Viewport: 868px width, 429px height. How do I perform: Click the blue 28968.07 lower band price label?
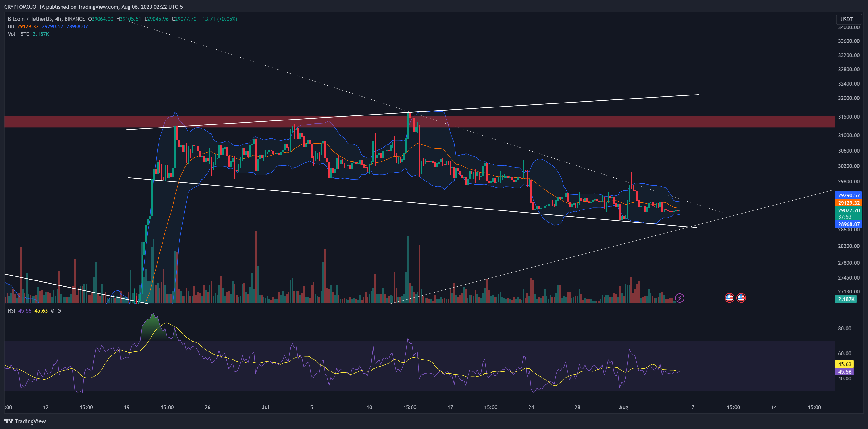(848, 224)
